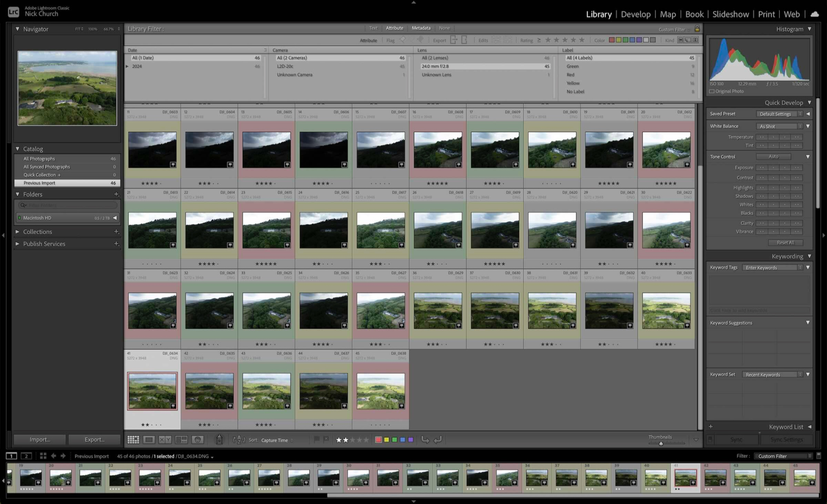Switch to Loupe view icon
Viewport: 827px width, 504px height.
[149, 440]
